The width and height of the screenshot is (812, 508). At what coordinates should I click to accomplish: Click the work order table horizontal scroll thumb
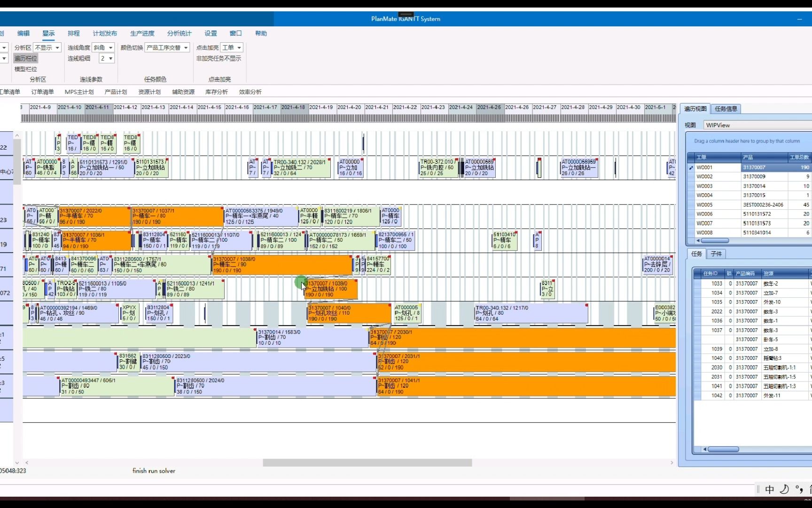tap(715, 241)
